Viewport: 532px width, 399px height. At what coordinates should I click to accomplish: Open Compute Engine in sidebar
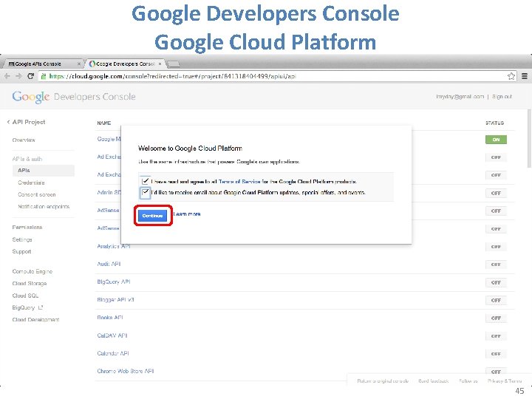[x=33, y=271]
